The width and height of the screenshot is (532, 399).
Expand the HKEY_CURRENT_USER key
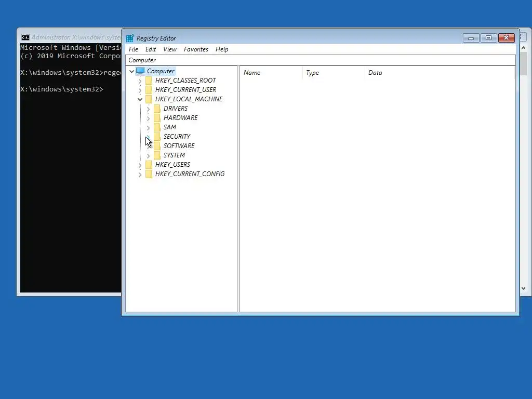(140, 90)
